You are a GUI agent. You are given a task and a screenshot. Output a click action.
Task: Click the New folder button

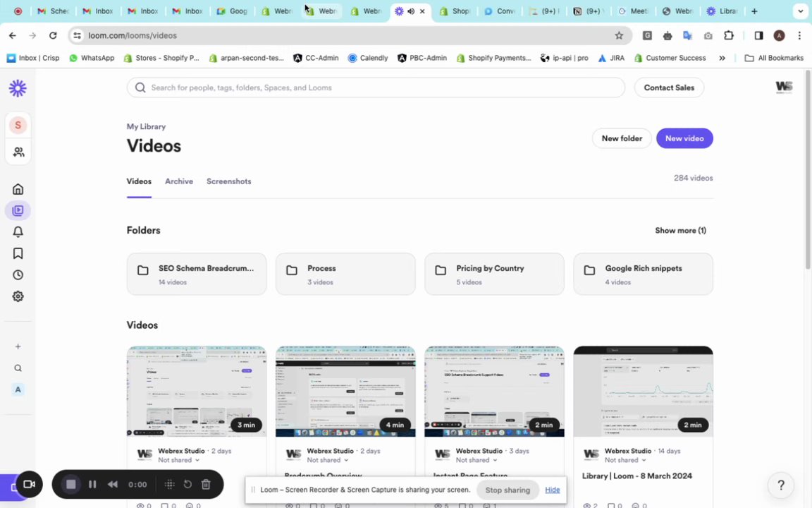click(x=622, y=138)
